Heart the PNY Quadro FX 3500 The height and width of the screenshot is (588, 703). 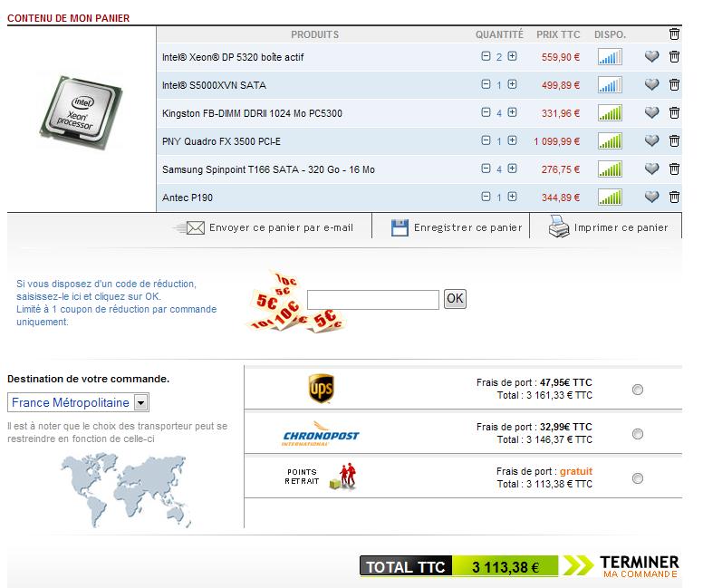[651, 140]
